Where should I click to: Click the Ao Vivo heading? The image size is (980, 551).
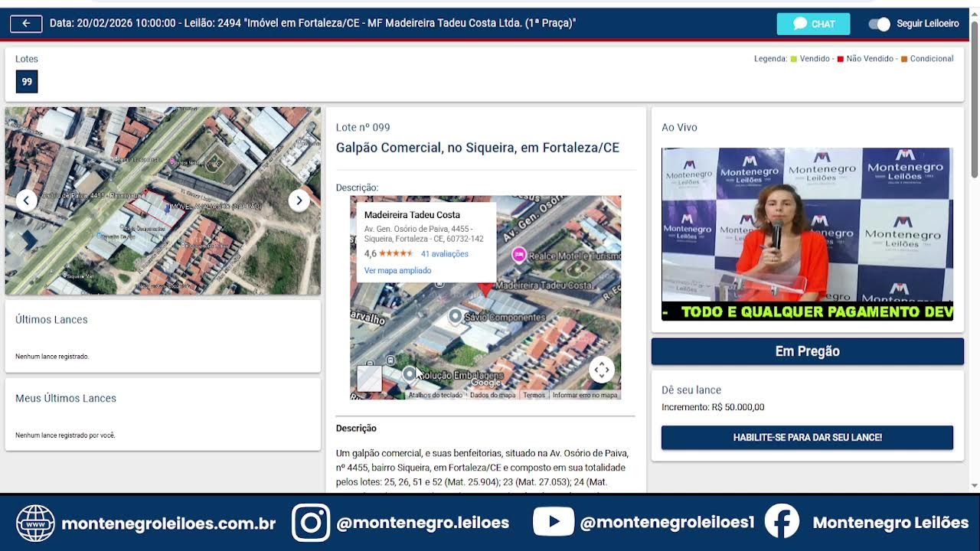coord(679,127)
